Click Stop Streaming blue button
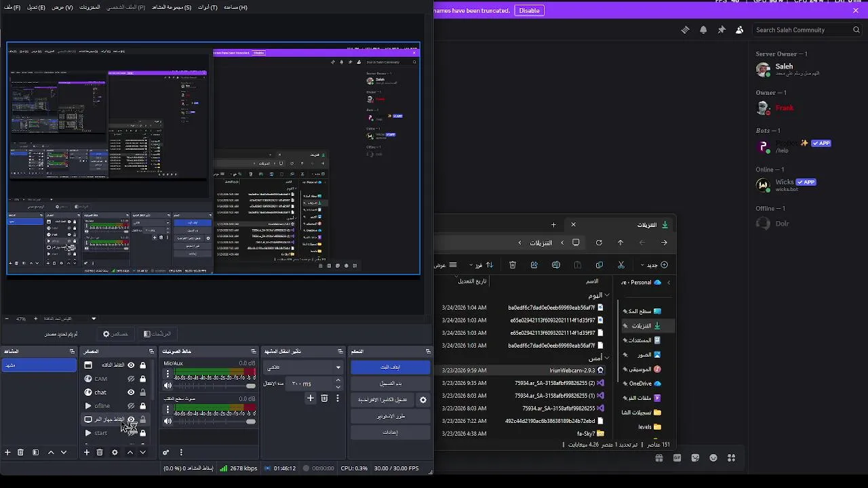The width and height of the screenshot is (868, 488). tap(390, 367)
